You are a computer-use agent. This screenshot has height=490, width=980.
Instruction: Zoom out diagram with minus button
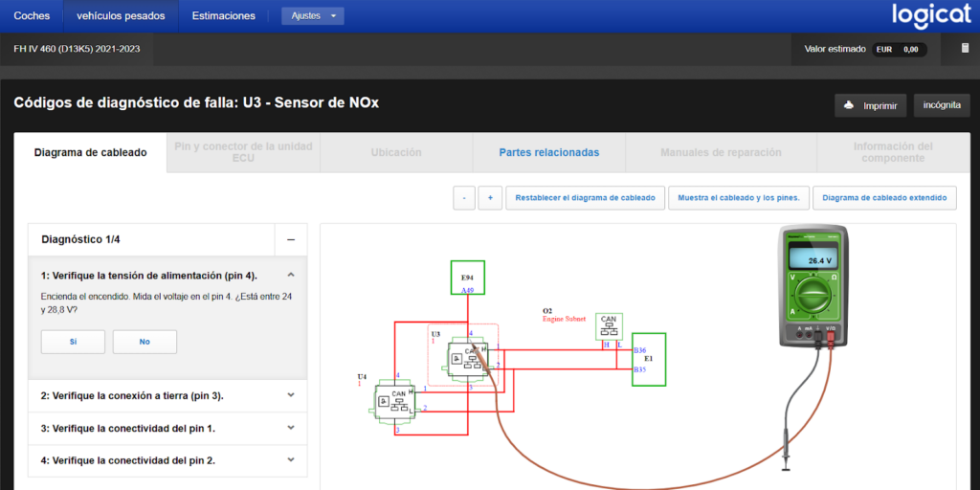coord(464,198)
